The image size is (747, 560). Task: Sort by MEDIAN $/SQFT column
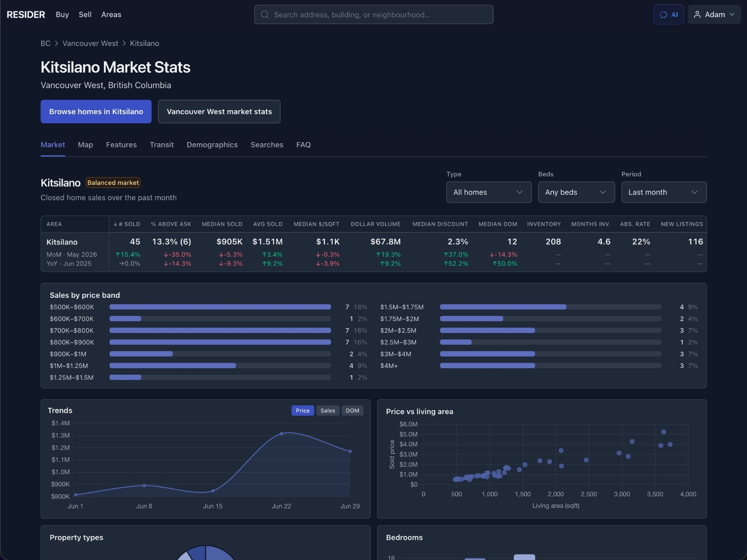point(317,224)
